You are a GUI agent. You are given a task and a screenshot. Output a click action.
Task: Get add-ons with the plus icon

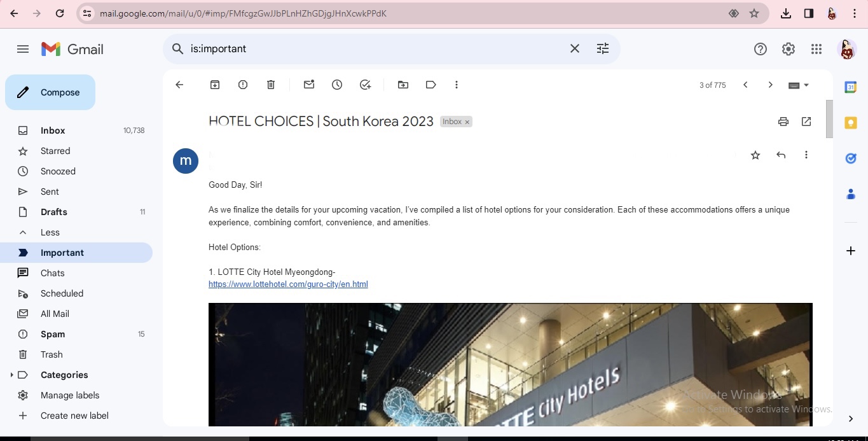click(x=850, y=251)
